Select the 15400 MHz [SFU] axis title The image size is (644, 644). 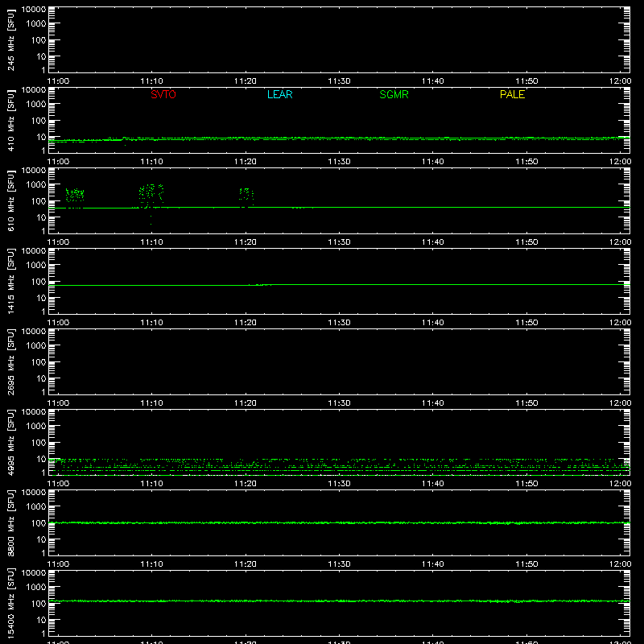coord(11,603)
